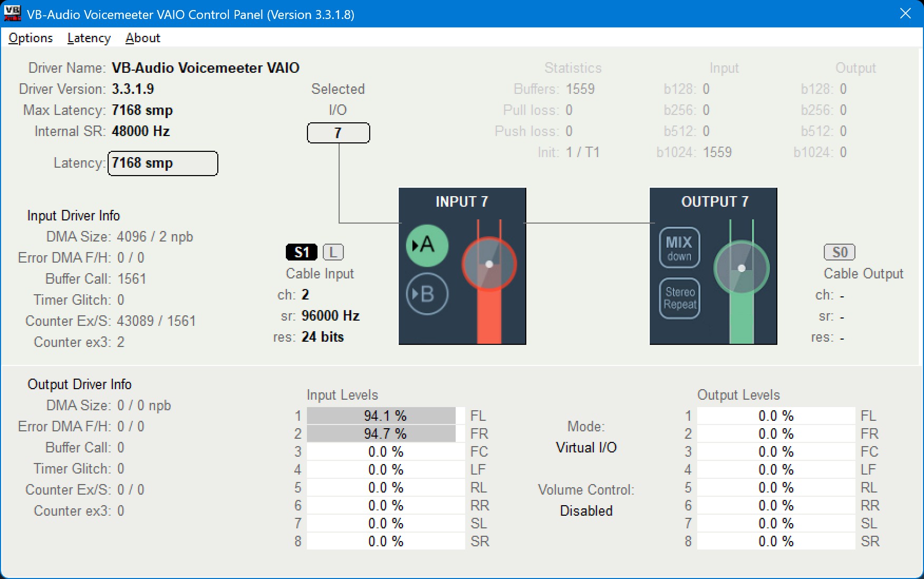The height and width of the screenshot is (579, 924).
Task: Click Driver Version 3.3.1.9
Action: click(x=133, y=89)
